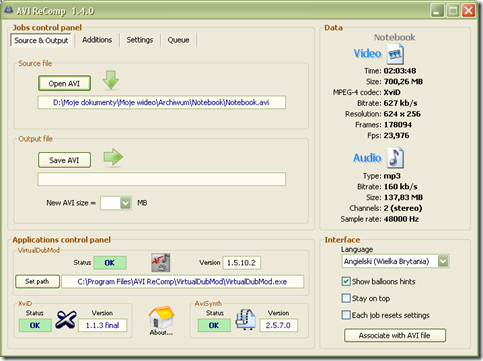
Task: Click the video Bitrate value 627 kb/s
Action: coord(400,103)
